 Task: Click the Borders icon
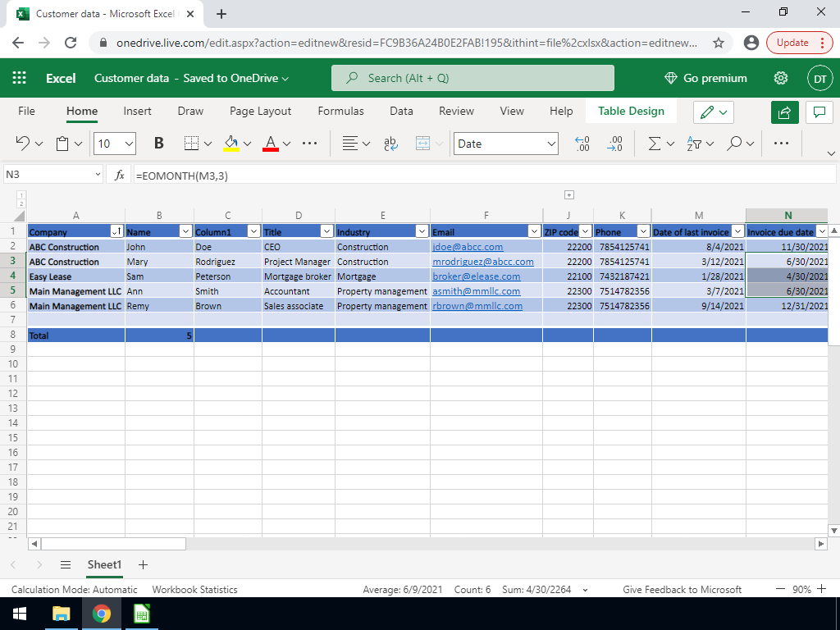click(190, 143)
